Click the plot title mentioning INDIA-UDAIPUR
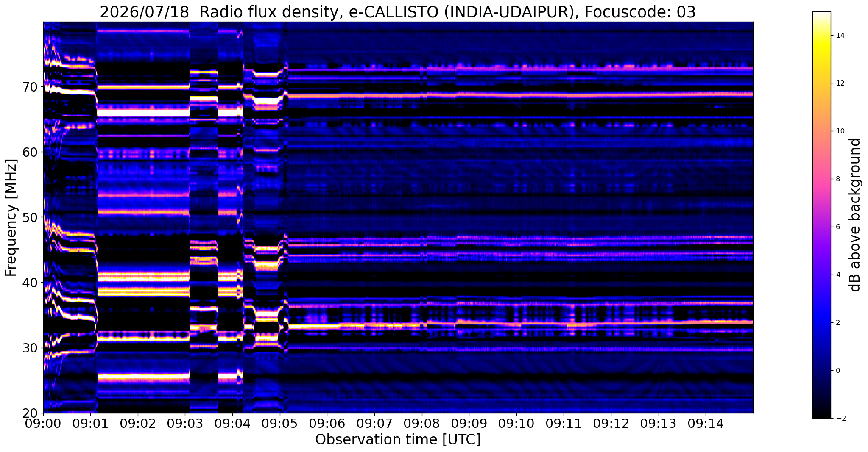Viewport: 868px width, 452px height. tap(398, 12)
